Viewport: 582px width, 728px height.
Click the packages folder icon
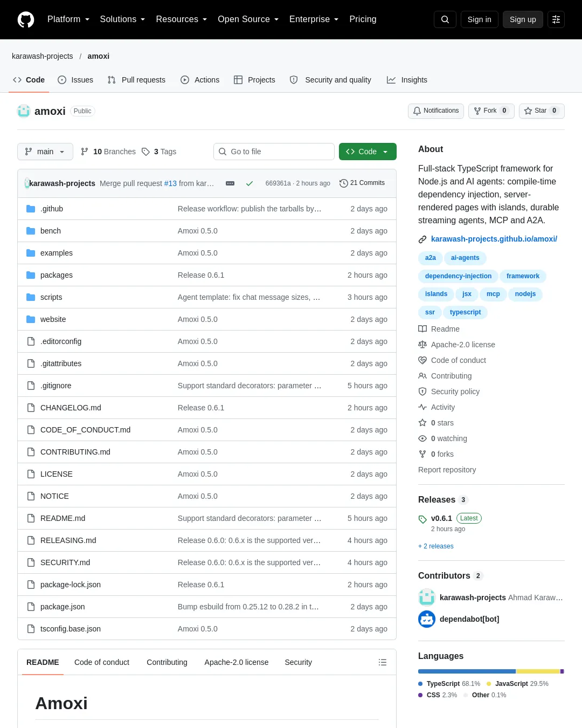point(31,275)
